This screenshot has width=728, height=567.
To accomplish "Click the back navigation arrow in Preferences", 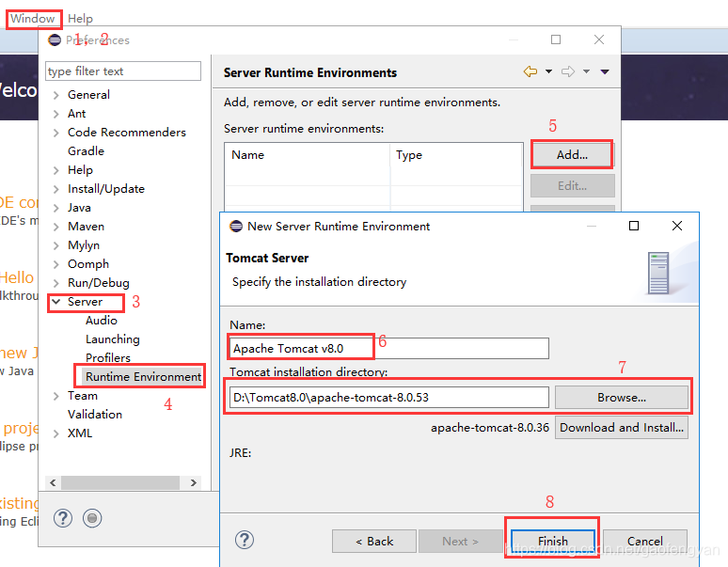I will pyautogui.click(x=530, y=71).
